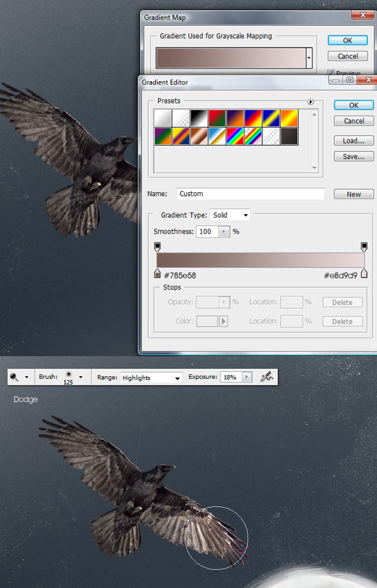The width and height of the screenshot is (377, 588).
Task: Open the stop Color picker arrow
Action: 224,321
